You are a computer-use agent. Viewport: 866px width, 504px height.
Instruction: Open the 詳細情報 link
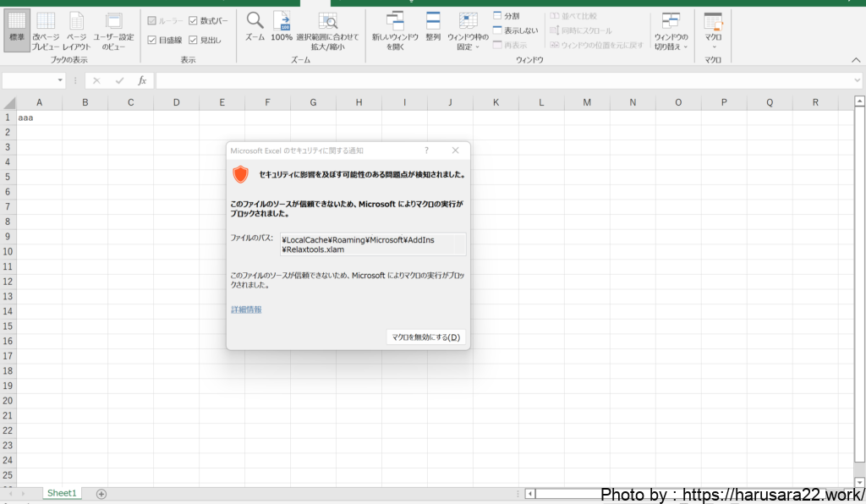[246, 310]
